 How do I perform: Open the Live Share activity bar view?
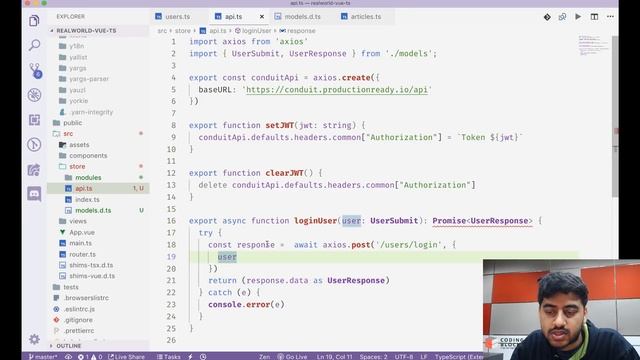point(34,169)
